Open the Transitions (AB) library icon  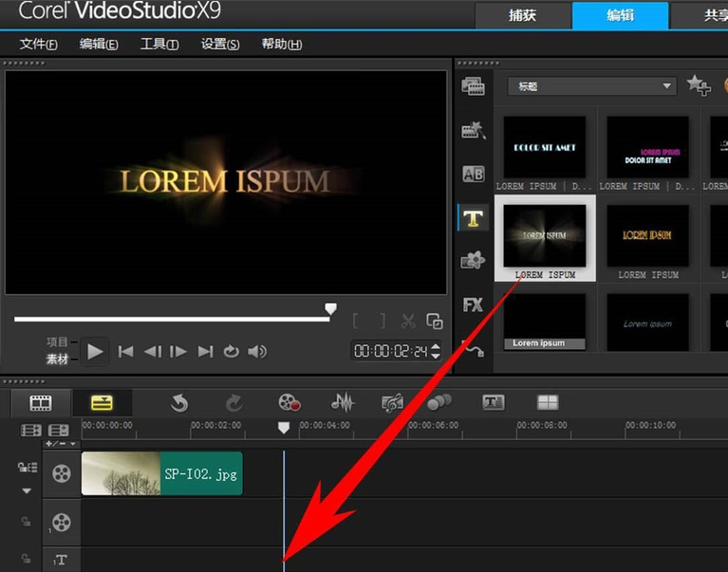click(473, 175)
